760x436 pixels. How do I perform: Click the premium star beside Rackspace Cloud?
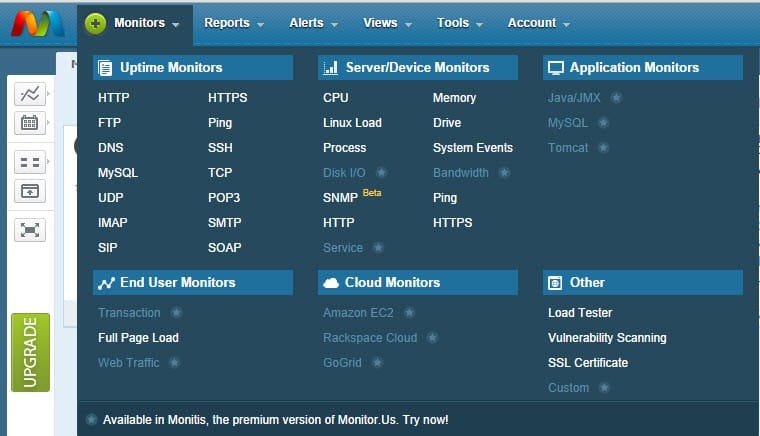[432, 338]
